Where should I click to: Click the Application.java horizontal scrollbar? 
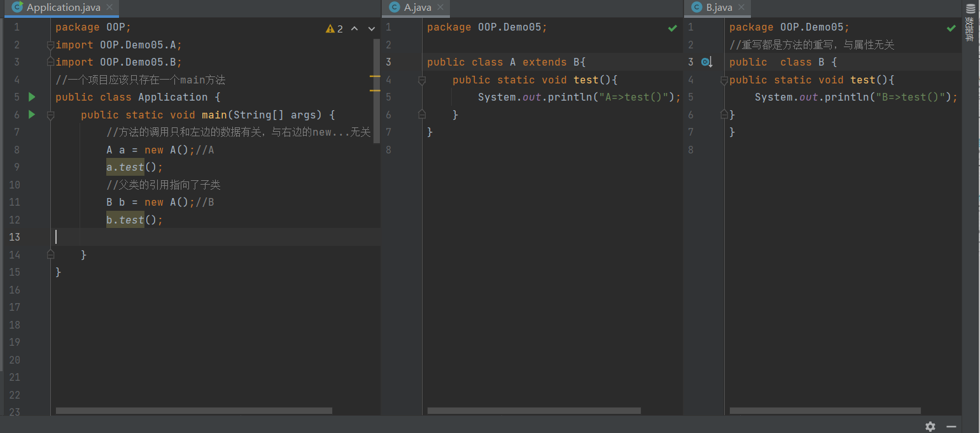(x=194, y=411)
